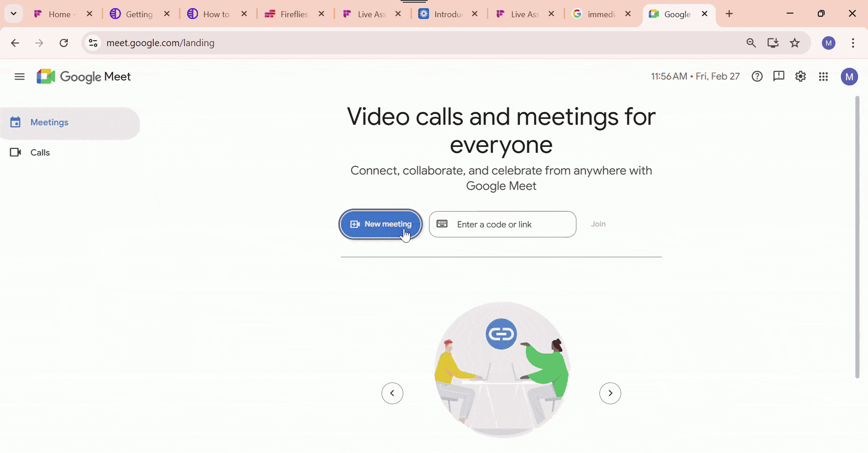The image size is (868, 453).
Task: Switch to the Fireflies browser tab
Action: pyautogui.click(x=292, y=14)
